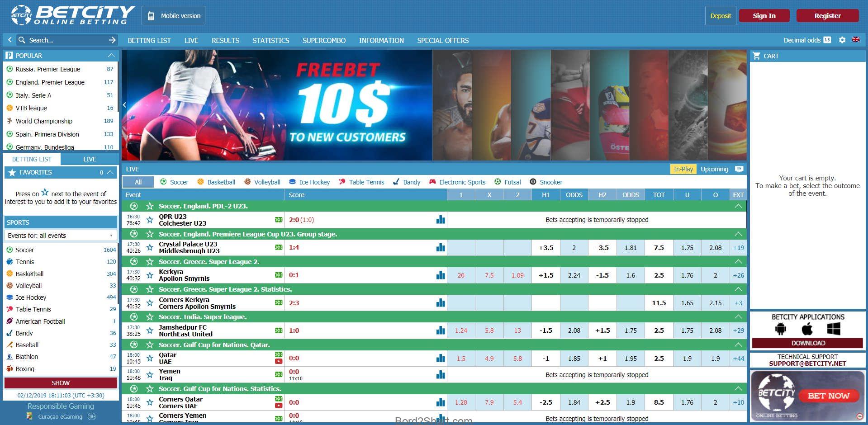Screen dimensions: 868x425
Task: Click the red SHOW button
Action: (x=61, y=383)
